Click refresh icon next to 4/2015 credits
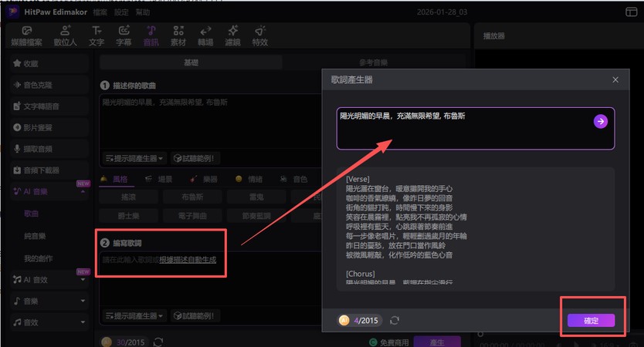Image resolution: width=644 pixels, height=347 pixels. click(x=395, y=320)
